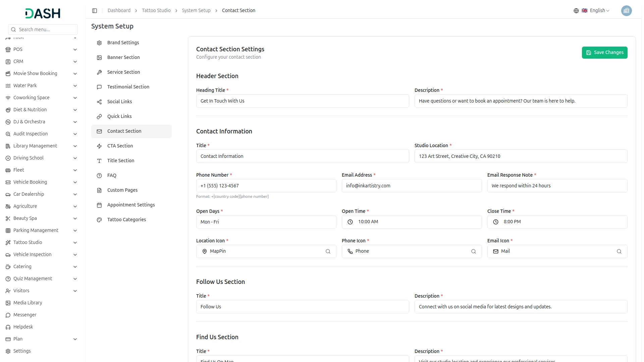Click clock icon in Close Time field
This screenshot has width=644, height=362.
(x=496, y=222)
